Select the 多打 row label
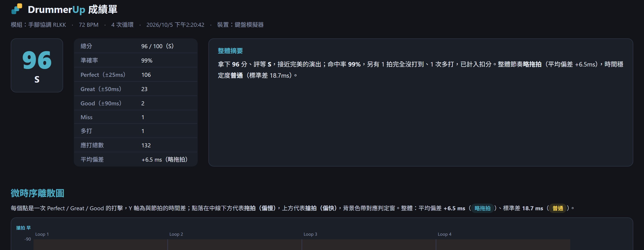Viewport: 644px width, 250px height. pos(86,131)
